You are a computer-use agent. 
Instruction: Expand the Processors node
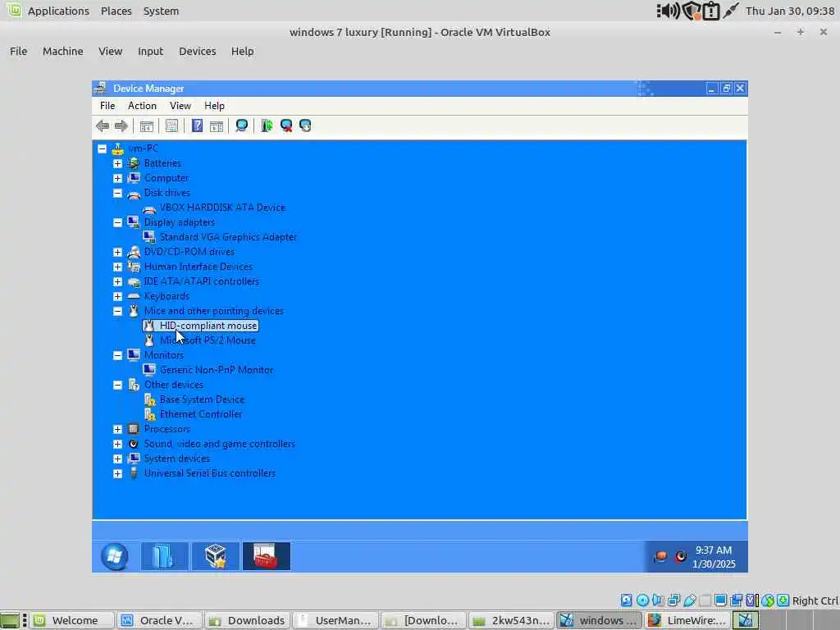pyautogui.click(x=117, y=429)
